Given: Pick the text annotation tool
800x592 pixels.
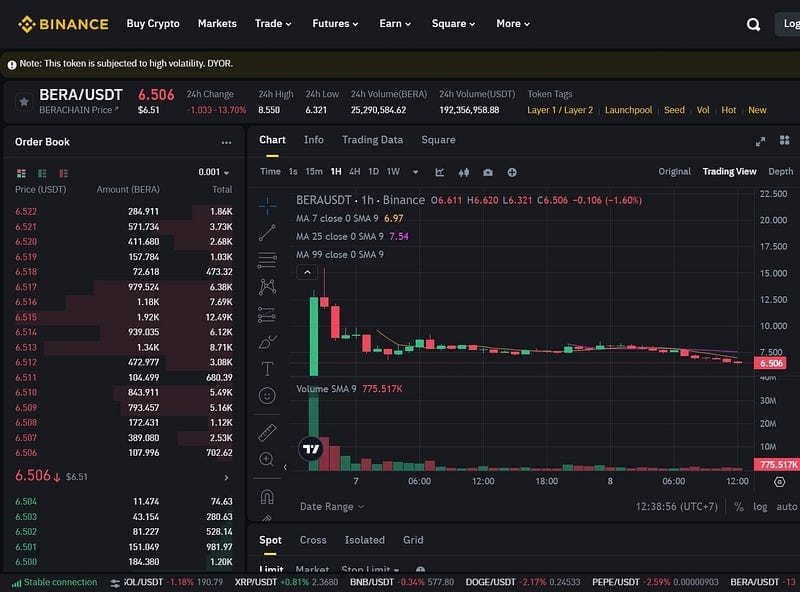Looking at the screenshot, I should point(267,368).
